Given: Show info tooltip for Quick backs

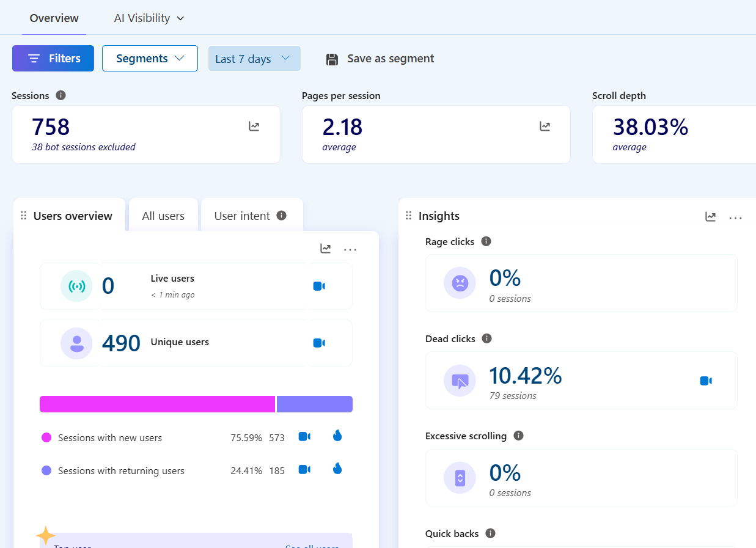Looking at the screenshot, I should click(x=490, y=533).
